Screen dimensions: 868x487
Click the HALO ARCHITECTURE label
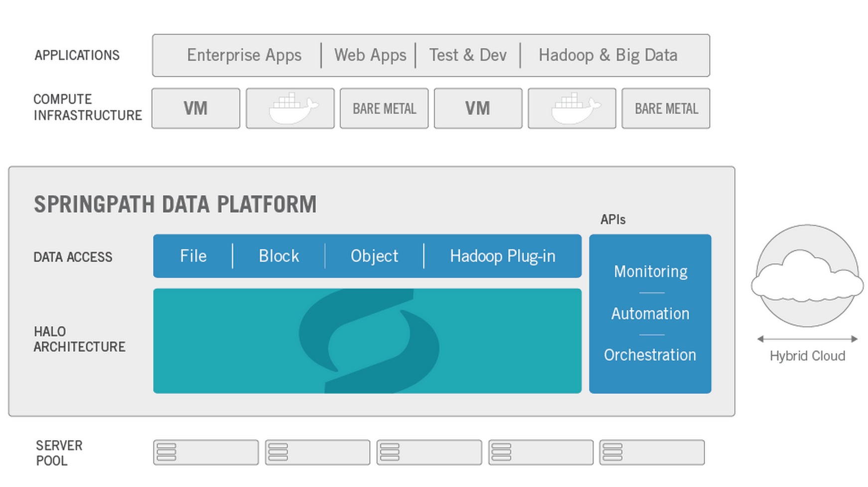[x=79, y=339]
